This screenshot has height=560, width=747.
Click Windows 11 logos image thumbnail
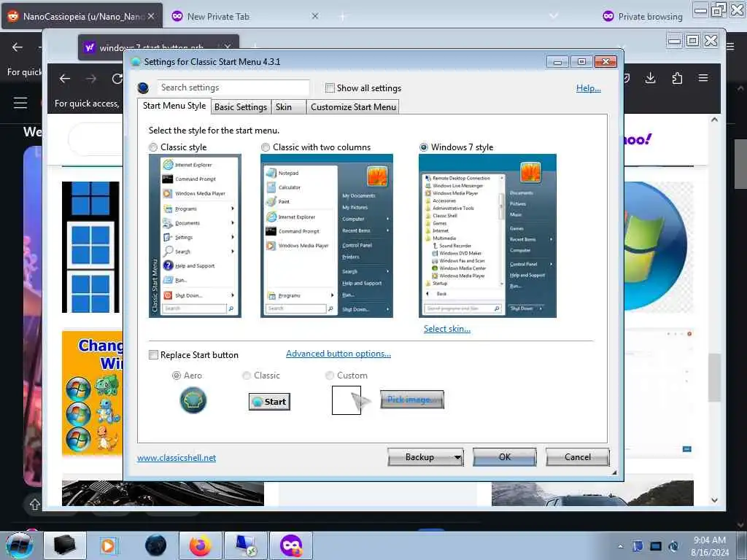90,247
